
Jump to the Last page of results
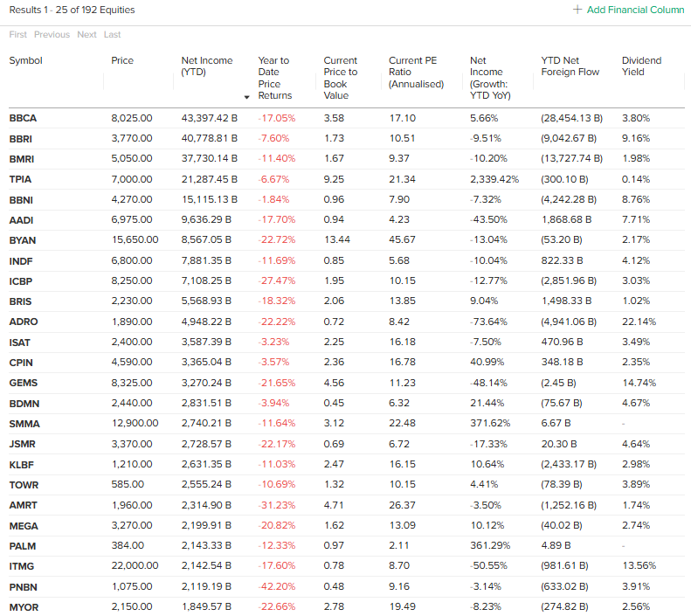(112, 35)
